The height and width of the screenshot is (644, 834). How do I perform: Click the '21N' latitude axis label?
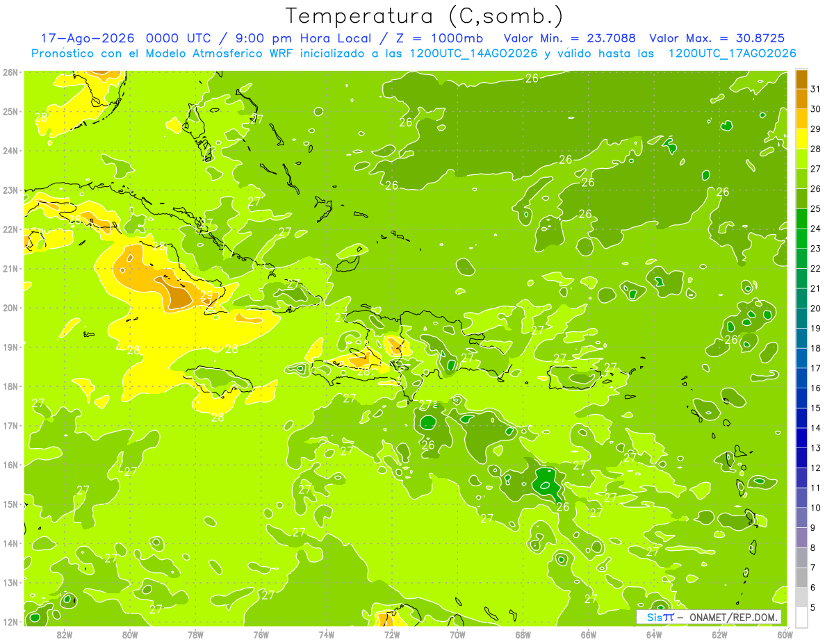coord(10,268)
